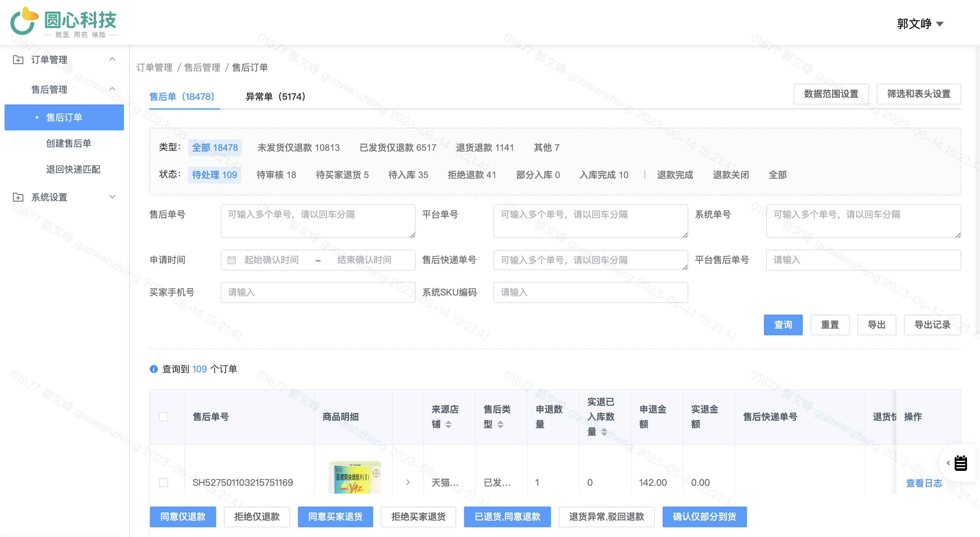Focus the 平台售后单号 input field
The width and height of the screenshot is (980, 537).
(864, 260)
